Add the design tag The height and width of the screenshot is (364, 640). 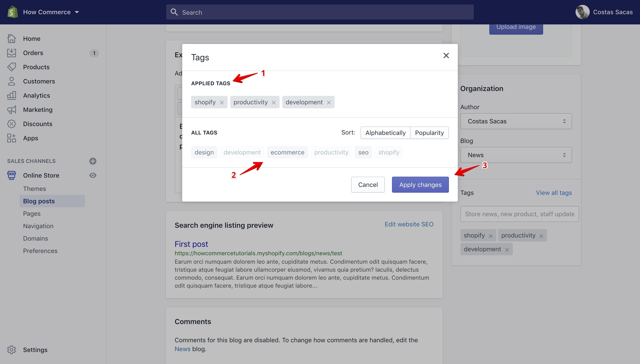[x=204, y=152]
